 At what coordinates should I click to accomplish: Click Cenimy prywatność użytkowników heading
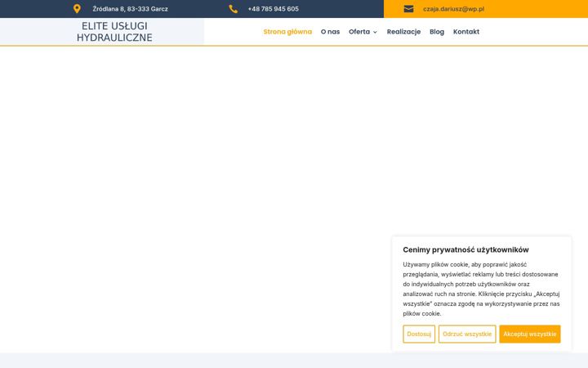(x=465, y=249)
